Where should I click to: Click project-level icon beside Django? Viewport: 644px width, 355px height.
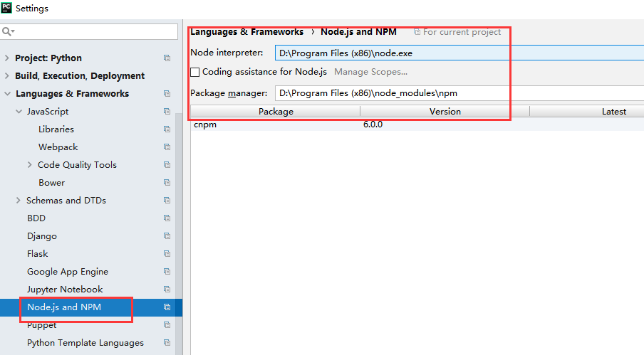coord(167,235)
